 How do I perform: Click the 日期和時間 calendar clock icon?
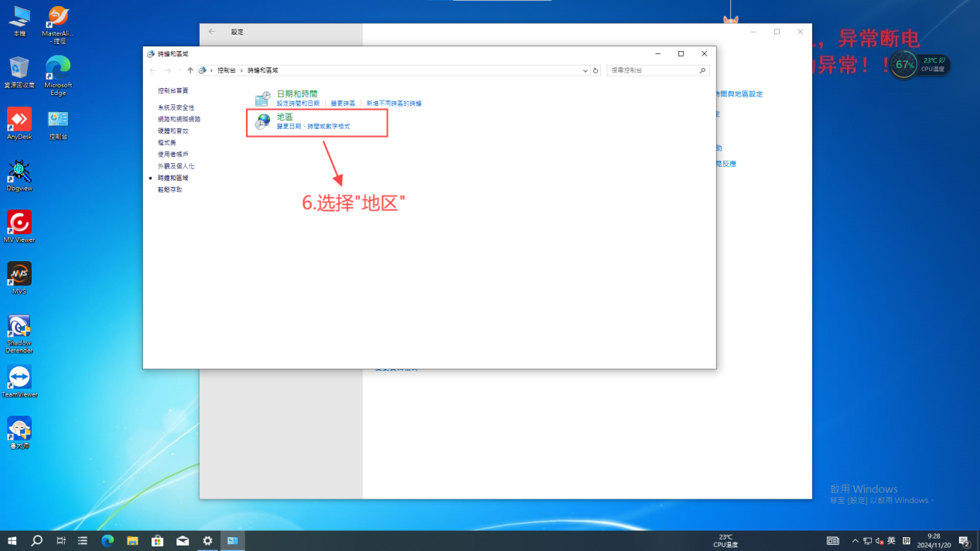pos(263,98)
